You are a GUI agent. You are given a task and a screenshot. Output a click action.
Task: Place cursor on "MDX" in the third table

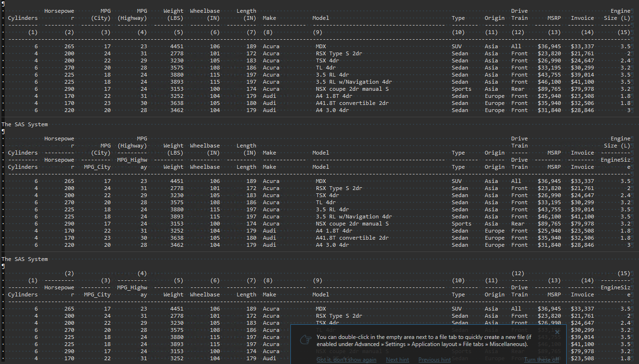tap(321, 309)
